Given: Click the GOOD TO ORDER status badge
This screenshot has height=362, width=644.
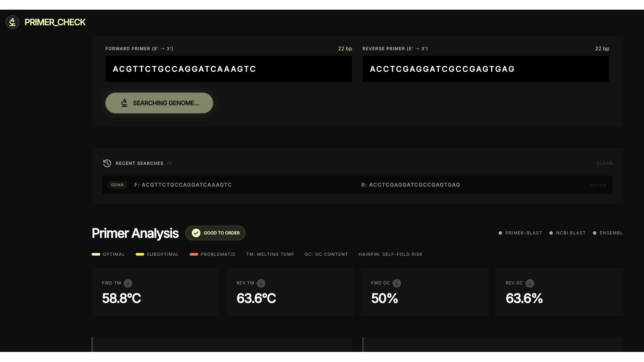Looking at the screenshot, I should pyautogui.click(x=215, y=232).
